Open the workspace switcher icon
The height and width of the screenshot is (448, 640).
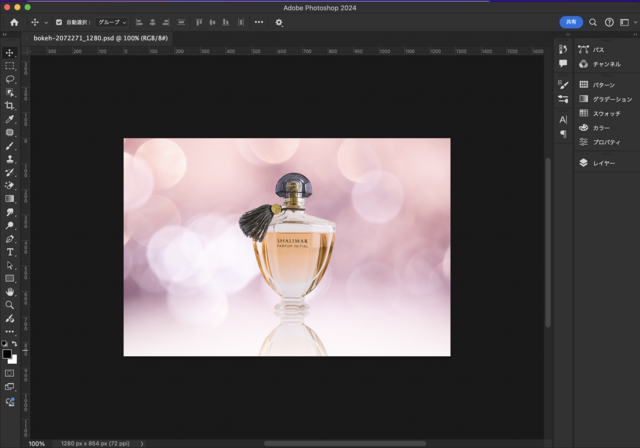click(624, 22)
